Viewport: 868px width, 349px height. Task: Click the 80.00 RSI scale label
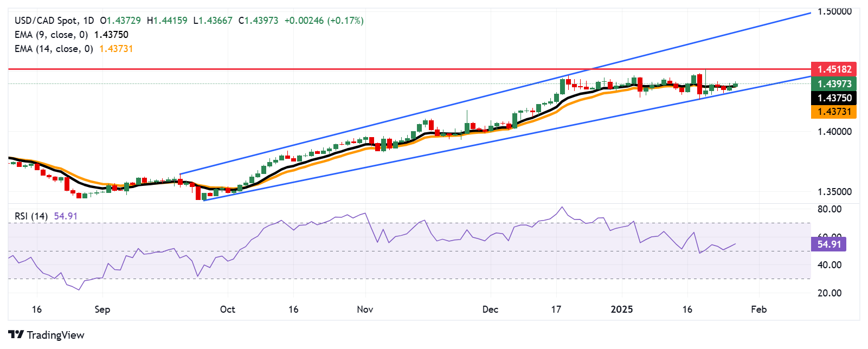pos(830,209)
